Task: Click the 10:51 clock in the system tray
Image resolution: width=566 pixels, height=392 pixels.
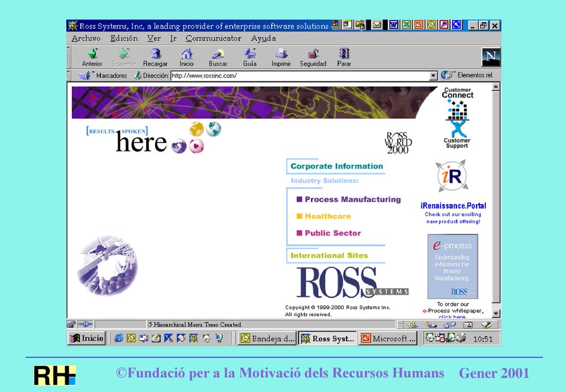Action: pos(483,339)
